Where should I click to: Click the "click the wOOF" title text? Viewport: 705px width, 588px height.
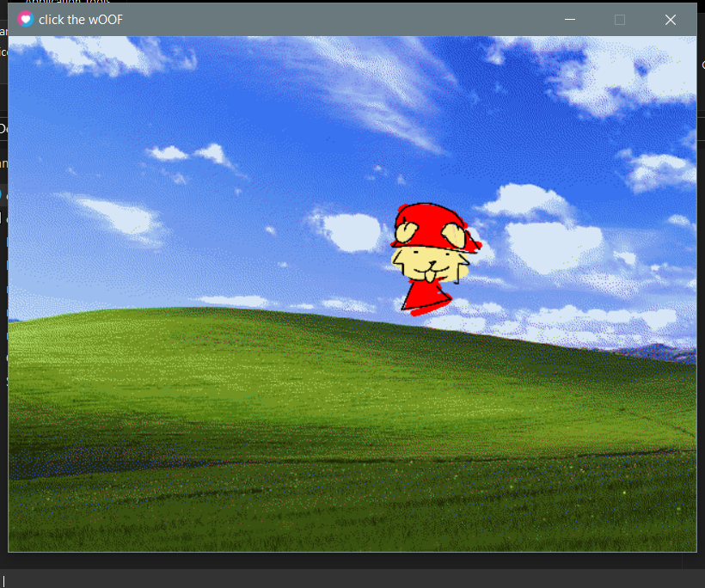coord(81,20)
